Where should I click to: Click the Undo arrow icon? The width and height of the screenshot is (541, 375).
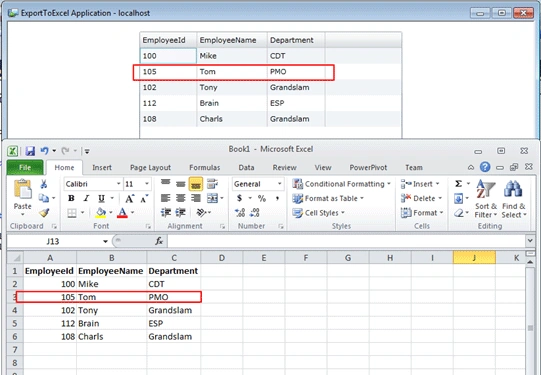[44, 151]
